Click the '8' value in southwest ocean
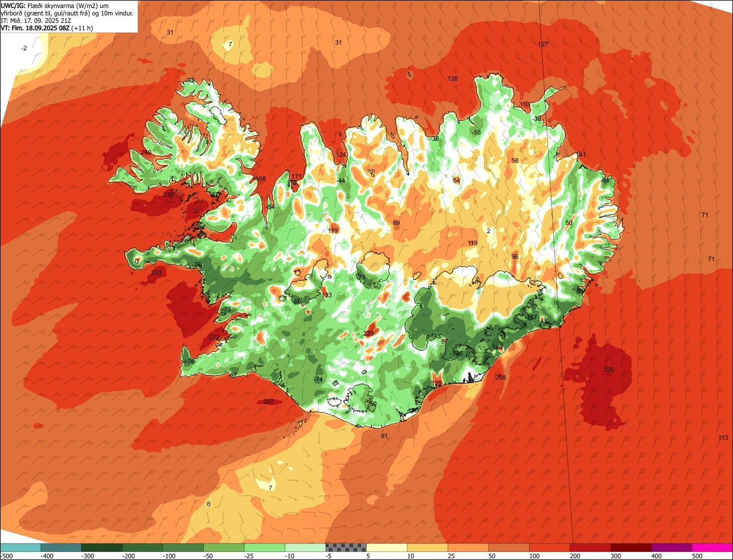Screen dimensions: 733x560 [208, 504]
